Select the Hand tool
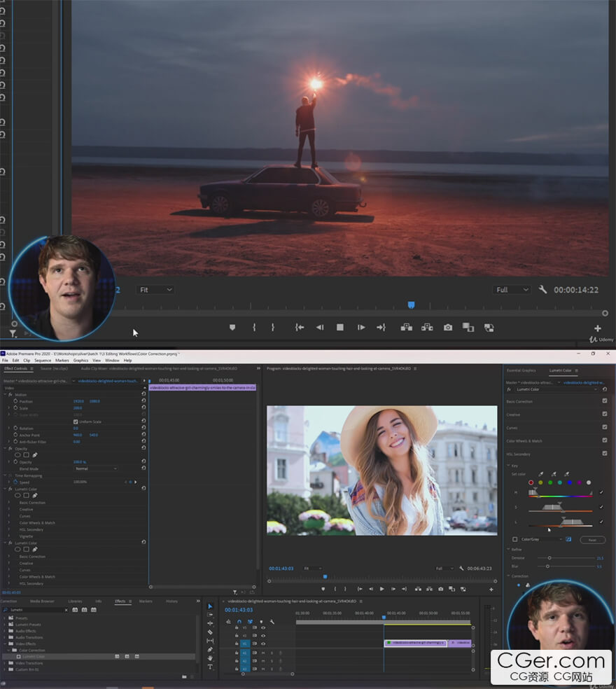The image size is (616, 689). point(210,658)
